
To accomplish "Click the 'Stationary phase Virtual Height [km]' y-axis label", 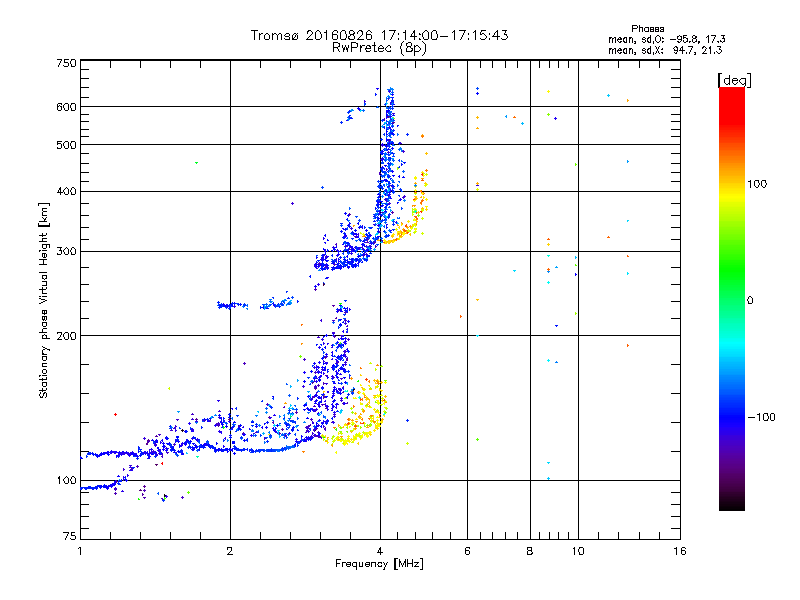I will tap(44, 300).
